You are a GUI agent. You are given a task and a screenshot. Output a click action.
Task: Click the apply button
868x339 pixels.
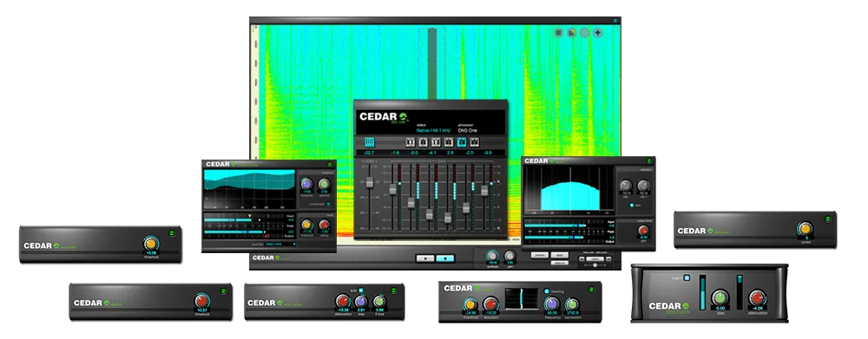[x=559, y=256]
